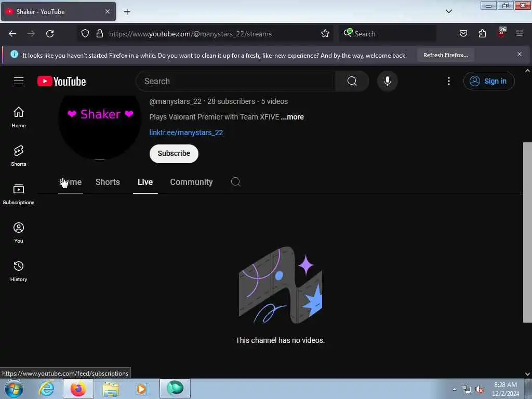532x399 pixels.
Task: Open the YouTube hamburger guide menu
Action: (x=19, y=81)
